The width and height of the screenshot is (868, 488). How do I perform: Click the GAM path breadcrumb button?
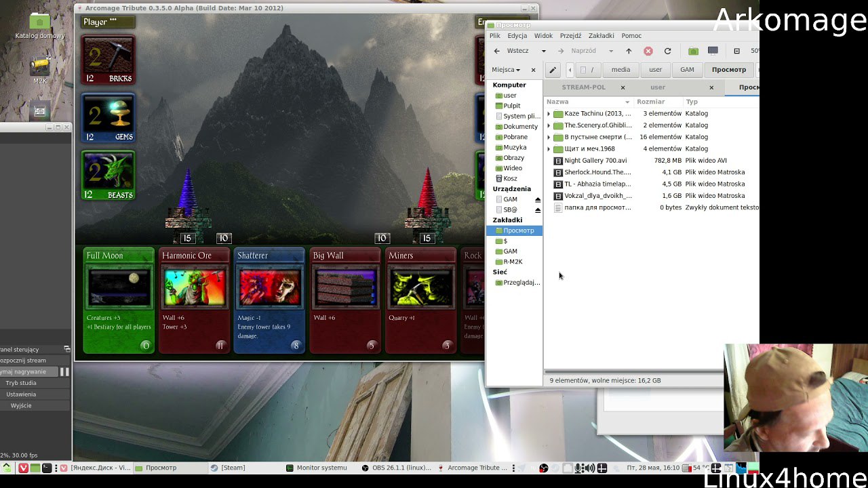(x=687, y=69)
